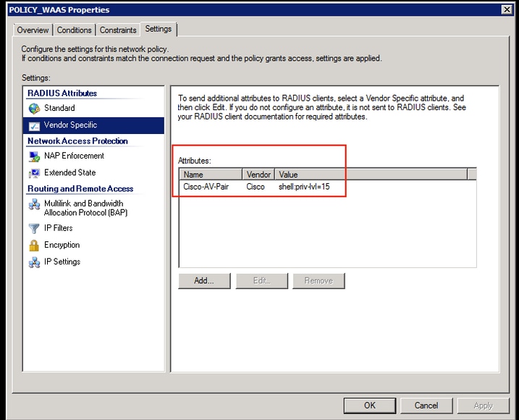Open the Conditions tab

(x=74, y=30)
